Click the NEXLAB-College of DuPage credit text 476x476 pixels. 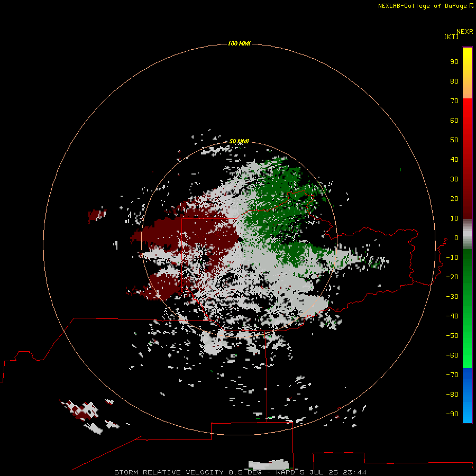pos(422,6)
